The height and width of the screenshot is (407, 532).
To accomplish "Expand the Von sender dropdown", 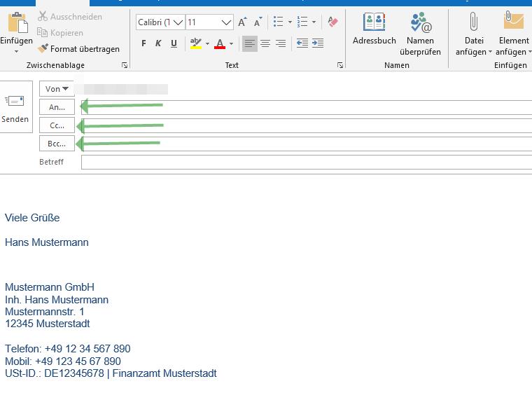I will [57, 89].
